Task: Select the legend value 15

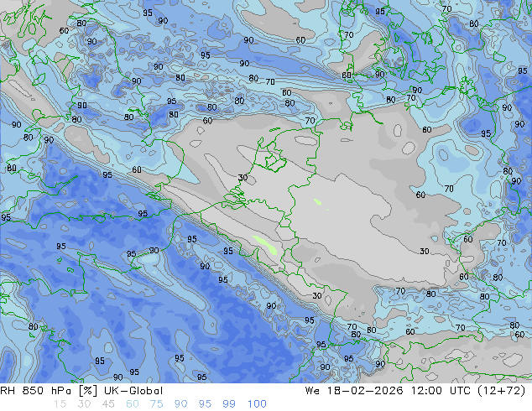Action: click(x=60, y=404)
